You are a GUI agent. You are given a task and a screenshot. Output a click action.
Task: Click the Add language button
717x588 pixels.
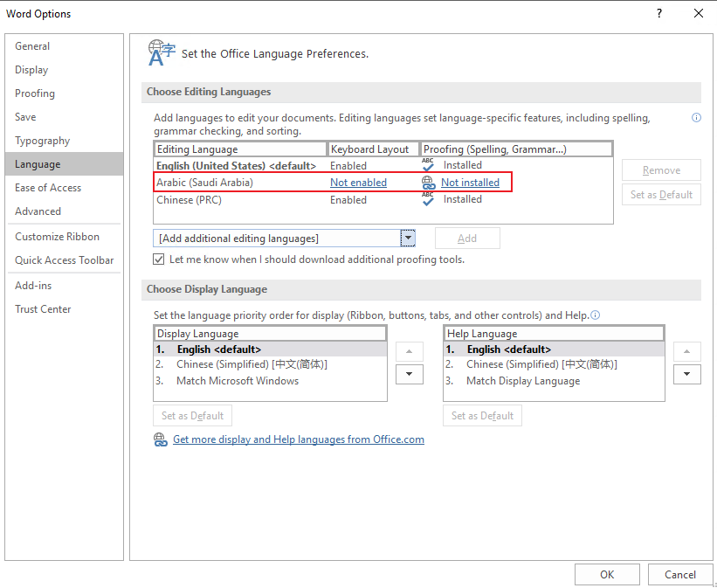467,239
